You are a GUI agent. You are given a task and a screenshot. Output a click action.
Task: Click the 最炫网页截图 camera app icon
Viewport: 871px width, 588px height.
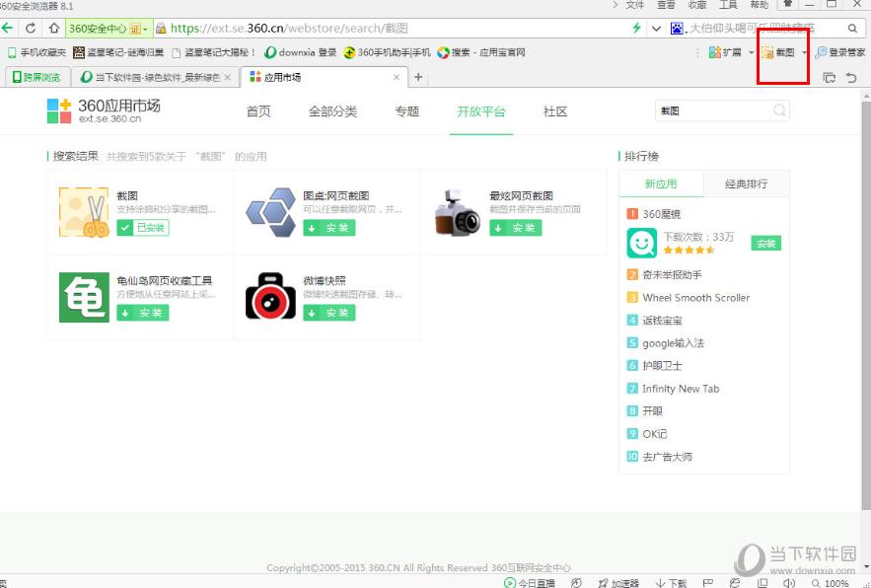coord(457,212)
